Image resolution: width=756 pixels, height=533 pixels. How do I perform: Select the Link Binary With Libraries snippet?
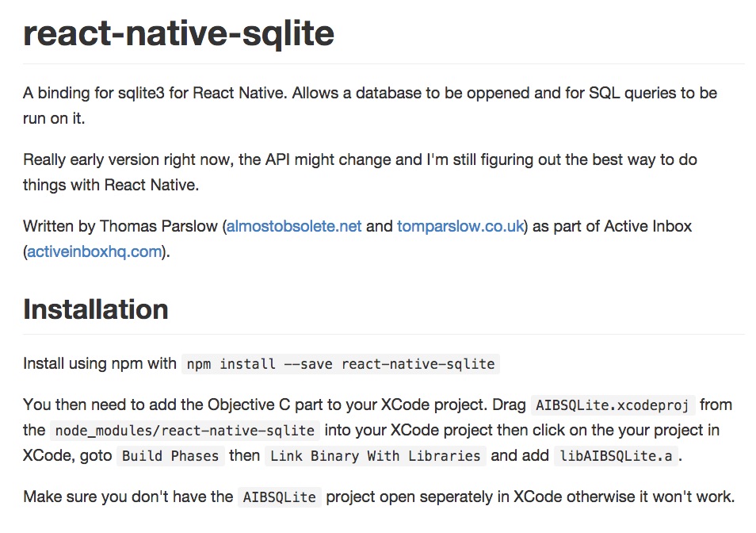(376, 456)
